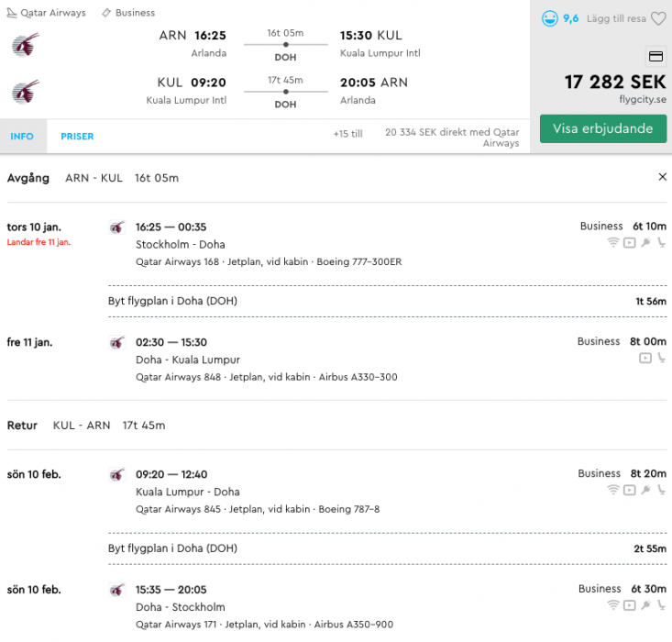672x642 pixels.
Task: Click entertainment icon on Kuala Lumpur - Doha flight
Action: tap(630, 491)
